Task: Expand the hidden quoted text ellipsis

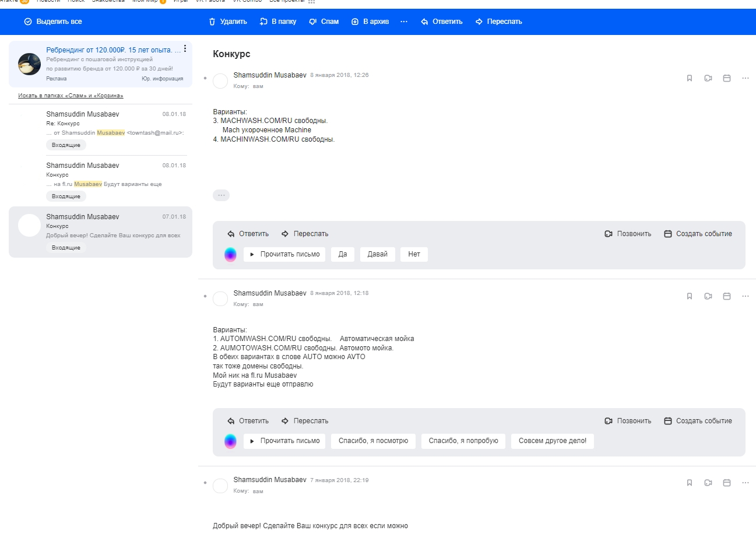Action: coord(221,195)
